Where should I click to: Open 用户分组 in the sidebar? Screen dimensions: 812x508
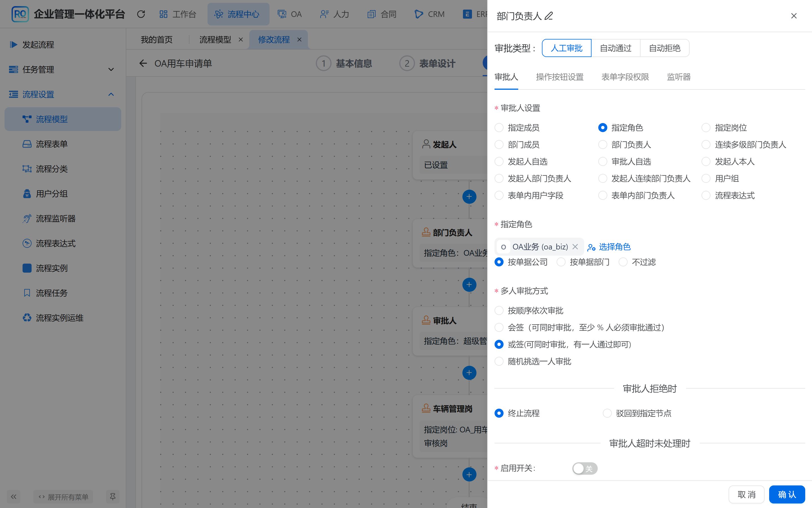point(63,194)
